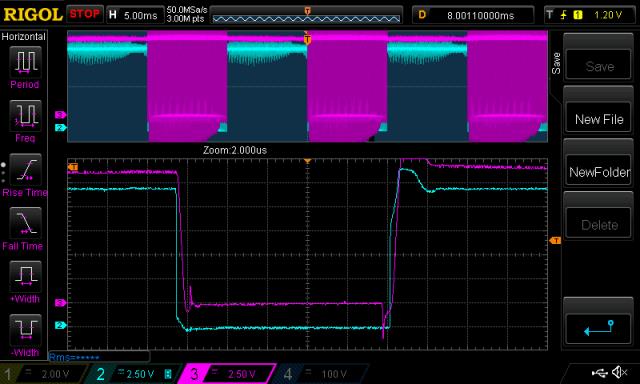
Task: Select the +Width measurement icon
Action: click(25, 276)
